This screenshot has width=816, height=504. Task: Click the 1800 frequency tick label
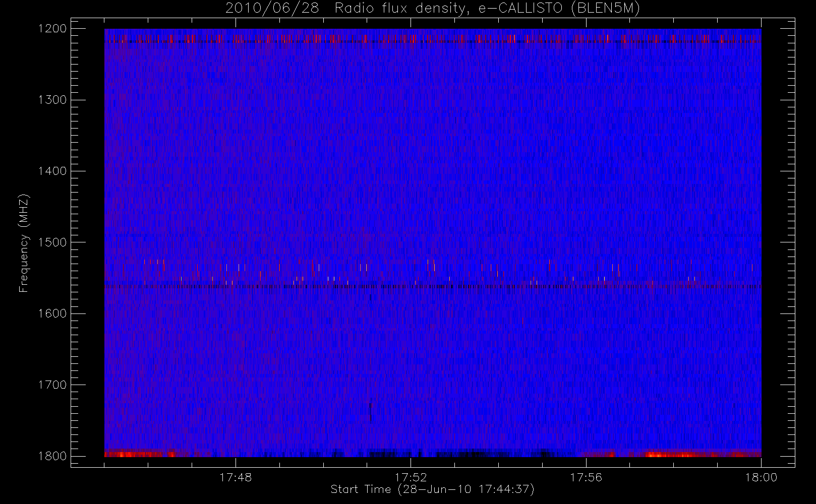[x=52, y=456]
